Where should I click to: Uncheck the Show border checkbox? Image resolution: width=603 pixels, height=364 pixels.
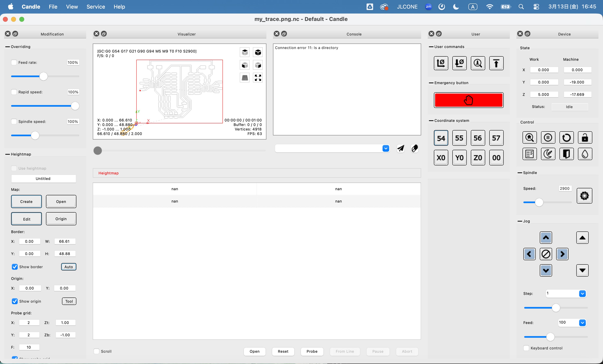pyautogui.click(x=15, y=267)
